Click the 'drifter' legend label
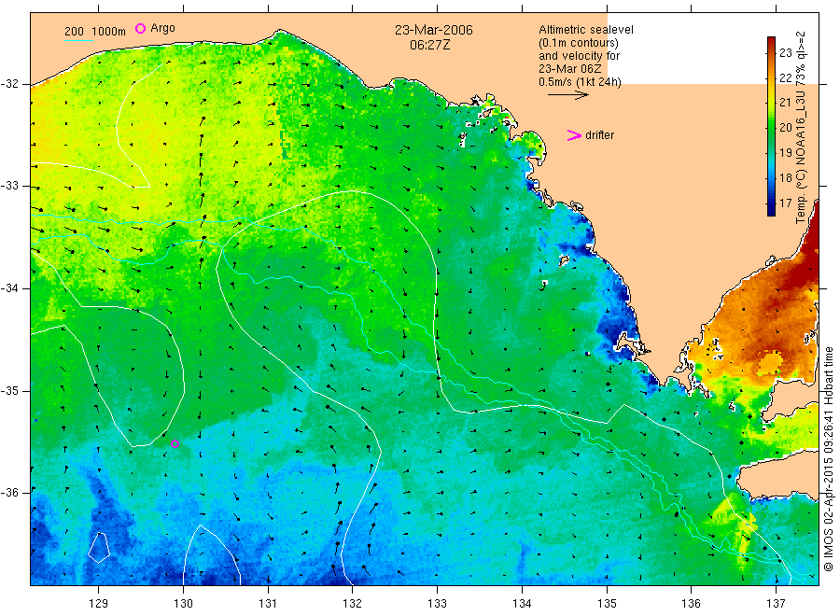 point(599,135)
